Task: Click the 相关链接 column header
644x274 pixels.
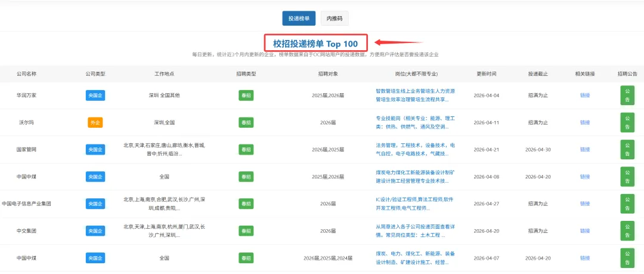Action: click(x=585, y=74)
